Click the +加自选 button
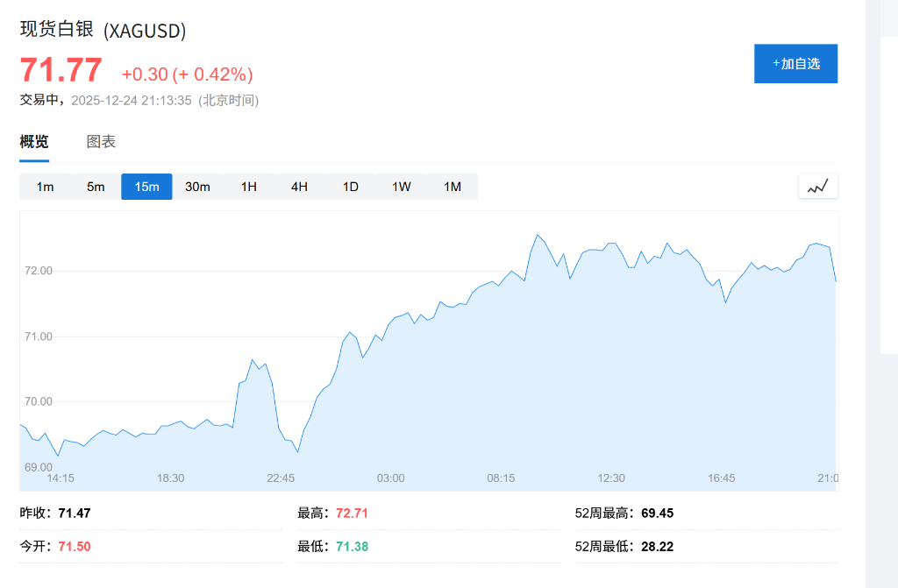Image resolution: width=898 pixels, height=588 pixels. point(795,63)
